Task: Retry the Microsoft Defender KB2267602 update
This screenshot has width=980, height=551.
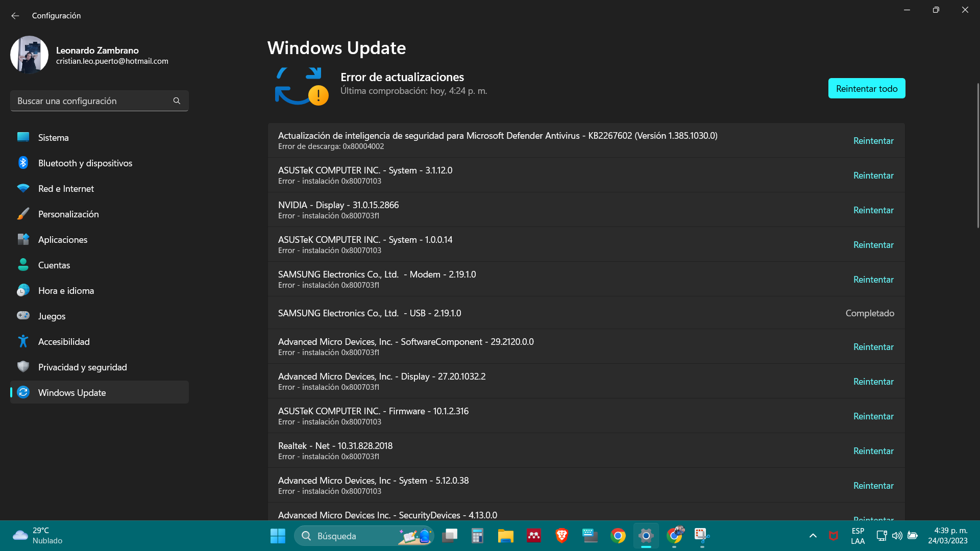Action: [873, 141]
